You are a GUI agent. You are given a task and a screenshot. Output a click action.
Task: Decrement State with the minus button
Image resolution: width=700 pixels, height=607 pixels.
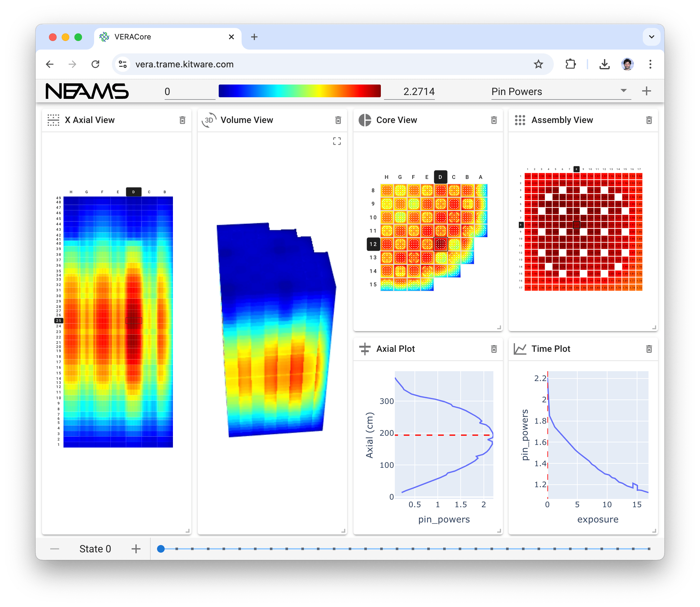coord(55,549)
